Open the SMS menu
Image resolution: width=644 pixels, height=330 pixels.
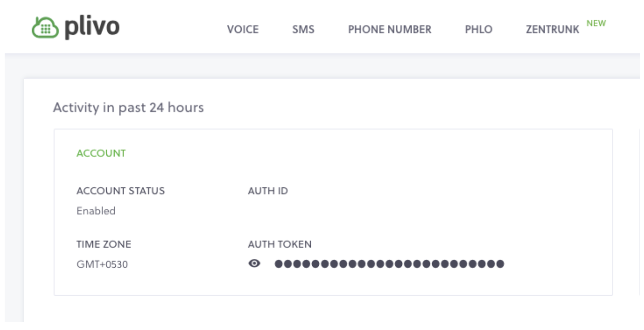(x=303, y=29)
